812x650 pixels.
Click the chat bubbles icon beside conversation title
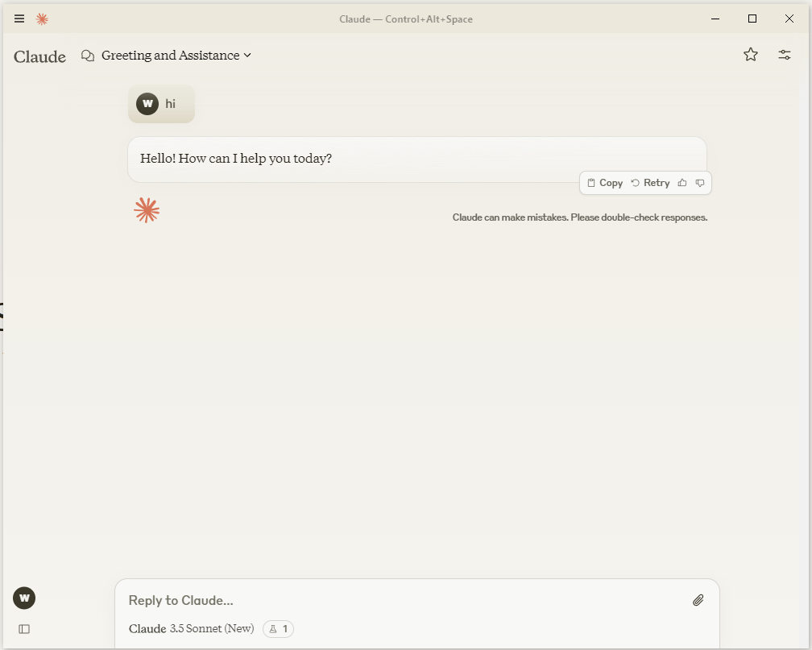coord(88,56)
